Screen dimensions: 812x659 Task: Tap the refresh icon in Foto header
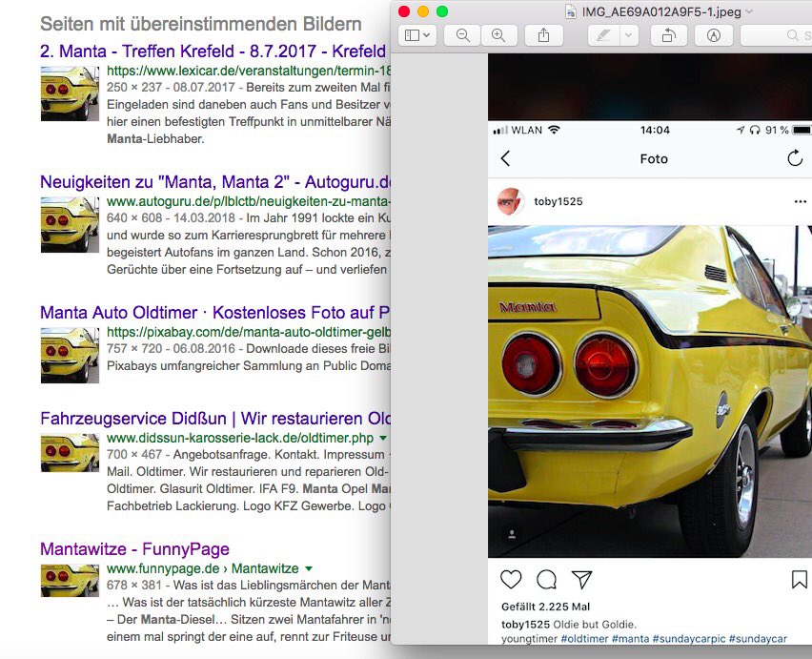click(795, 158)
